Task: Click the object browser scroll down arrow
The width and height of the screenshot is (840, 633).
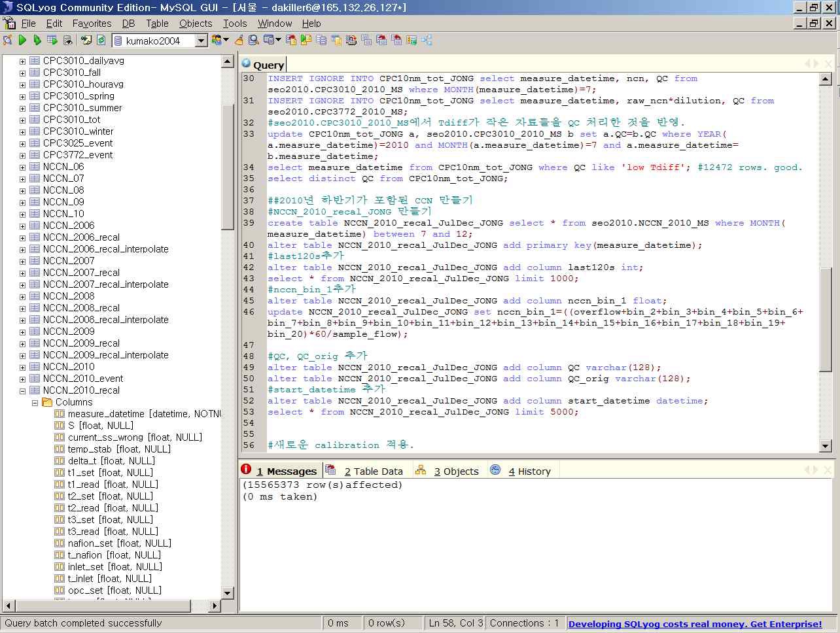Action: click(228, 593)
